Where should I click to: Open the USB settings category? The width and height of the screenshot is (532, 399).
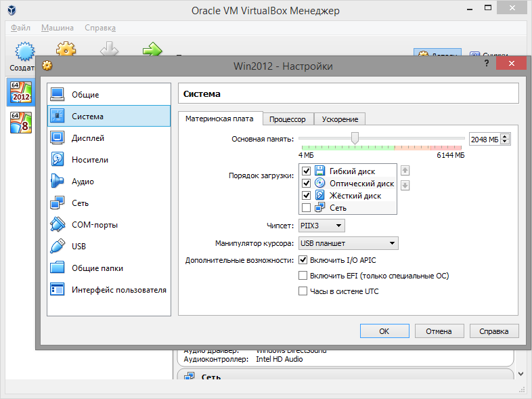(108, 247)
